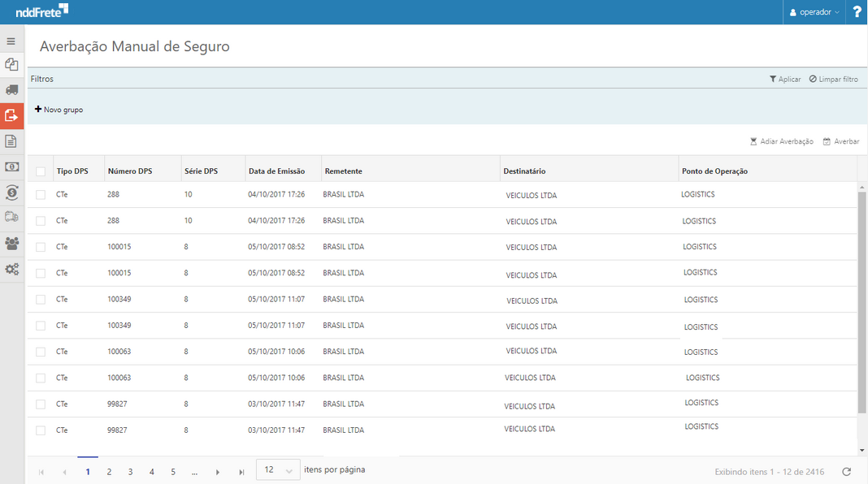Click the Averbar button
This screenshot has height=484, width=868.
(x=841, y=141)
